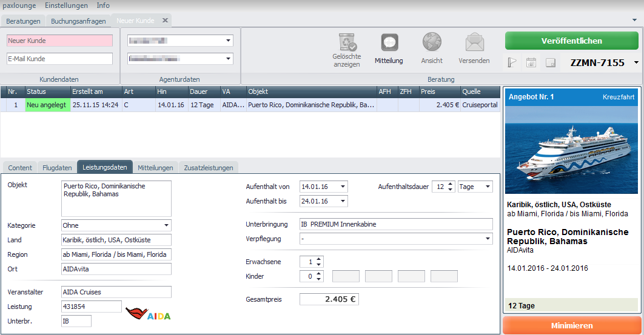Click the Land field
This screenshot has width=644, height=335.
click(116, 240)
